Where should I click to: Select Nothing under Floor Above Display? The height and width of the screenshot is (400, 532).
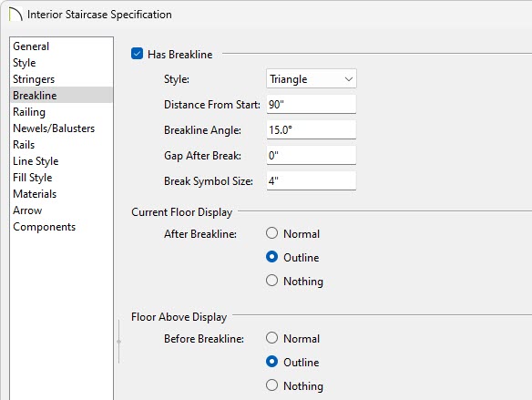coord(271,385)
